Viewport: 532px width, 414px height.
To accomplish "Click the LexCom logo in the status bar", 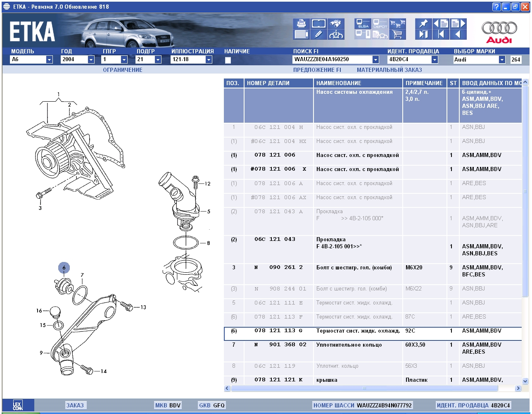I will click(x=18, y=405).
